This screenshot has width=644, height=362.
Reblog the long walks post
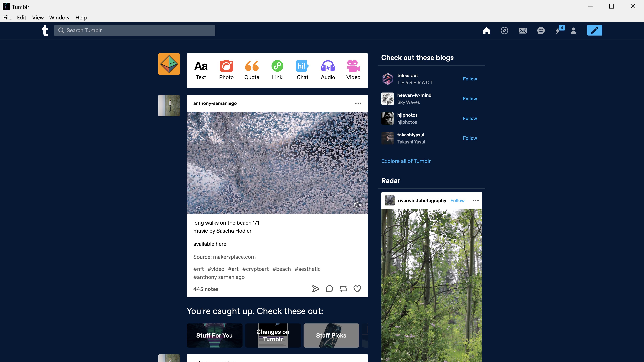pyautogui.click(x=343, y=289)
